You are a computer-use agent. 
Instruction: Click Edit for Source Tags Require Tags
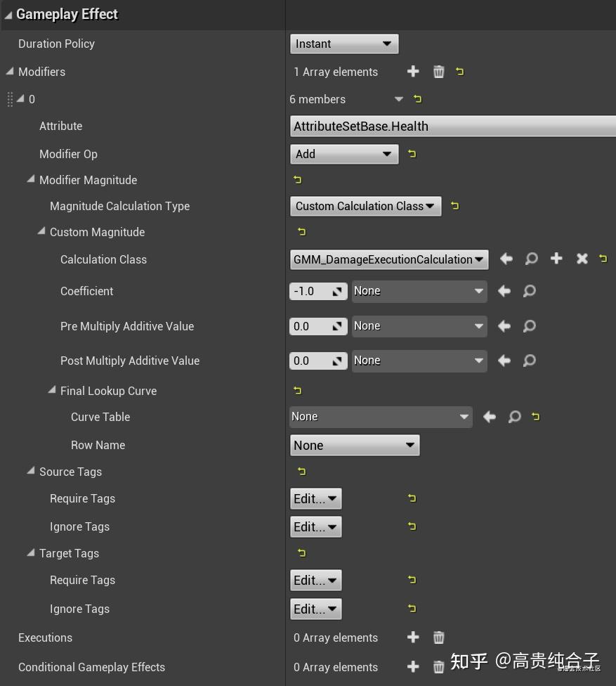pyautogui.click(x=315, y=498)
